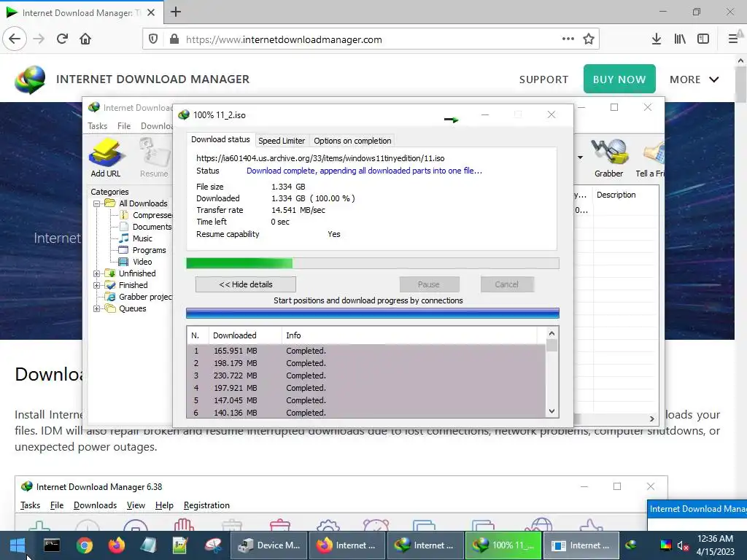Viewport: 747px width, 560px height.
Task: Open the Downloads menu in IDM window
Action: point(156,125)
